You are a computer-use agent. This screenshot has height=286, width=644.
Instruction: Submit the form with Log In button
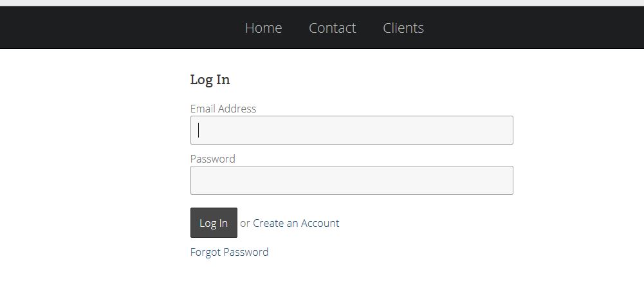pos(214,223)
